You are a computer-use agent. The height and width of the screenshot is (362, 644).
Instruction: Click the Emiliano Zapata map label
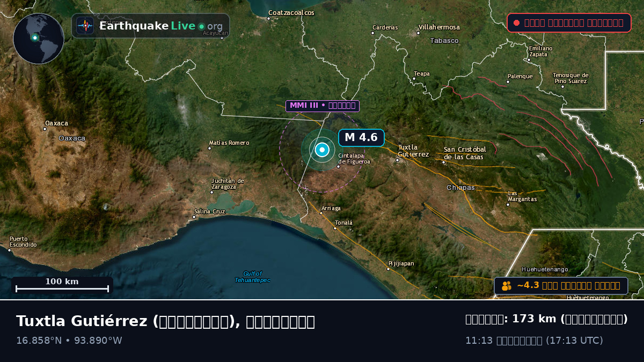point(540,51)
